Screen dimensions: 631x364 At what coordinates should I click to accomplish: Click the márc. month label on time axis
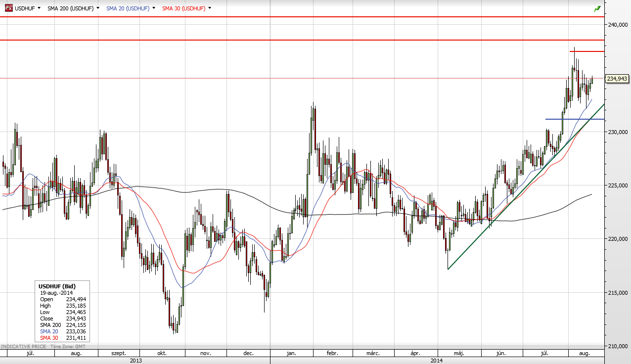(x=373, y=354)
